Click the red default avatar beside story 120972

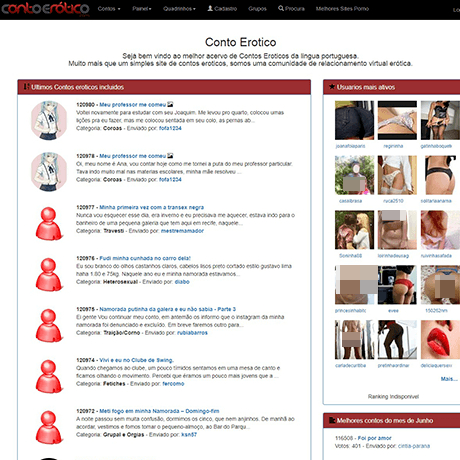49,427
